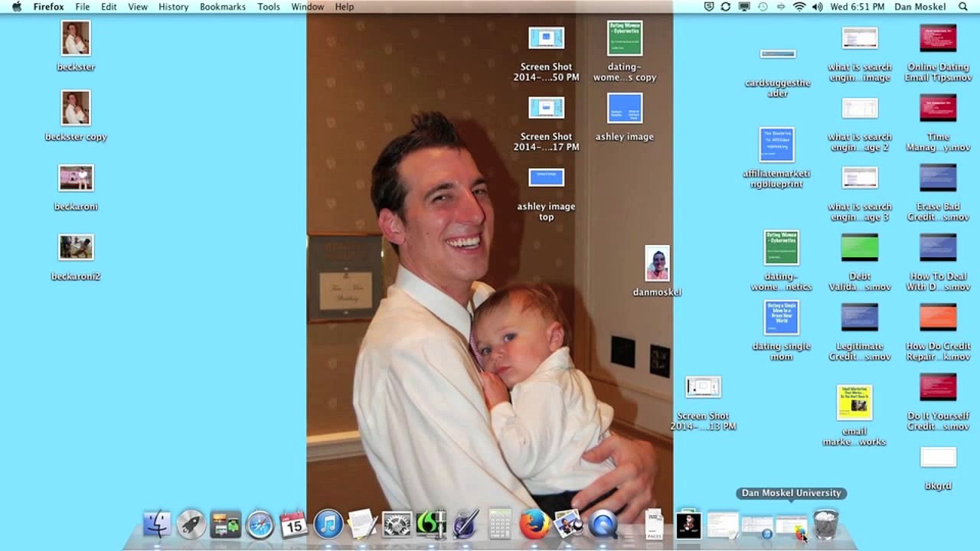980x551 pixels.
Task: Select what is search engin...age 2 file
Action: pos(860,108)
